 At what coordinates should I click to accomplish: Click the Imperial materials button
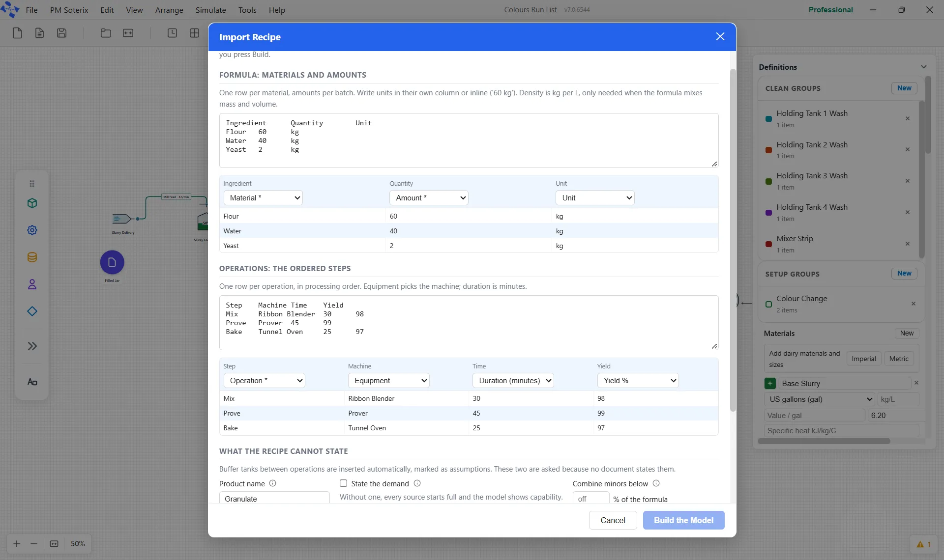tap(863, 359)
